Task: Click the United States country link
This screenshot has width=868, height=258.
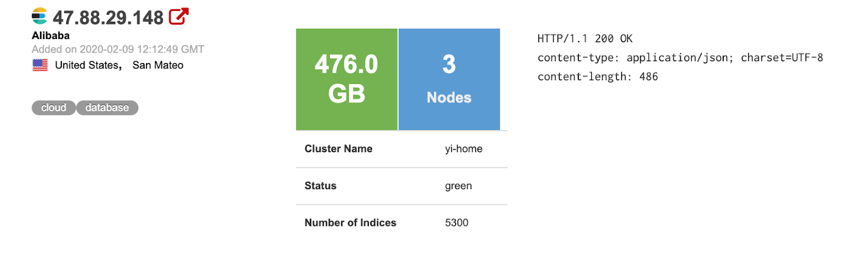Action: [87, 65]
